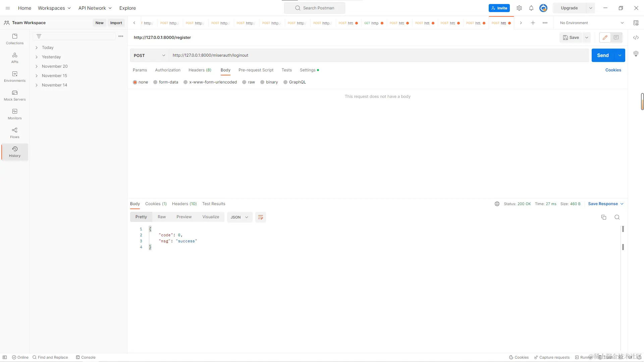Expand the November 20 history group
The image size is (644, 362).
(x=37, y=66)
